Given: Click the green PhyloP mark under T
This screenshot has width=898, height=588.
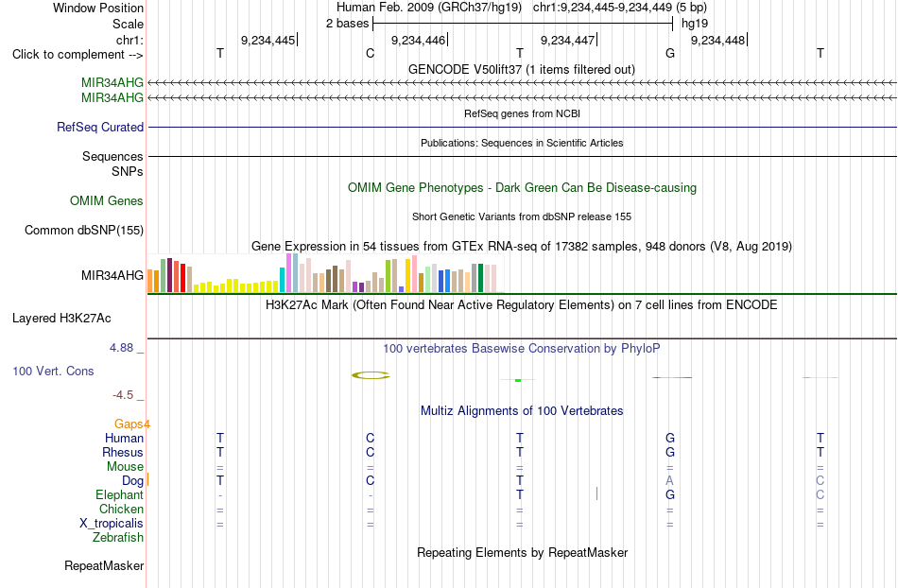Looking at the screenshot, I should (x=518, y=380).
